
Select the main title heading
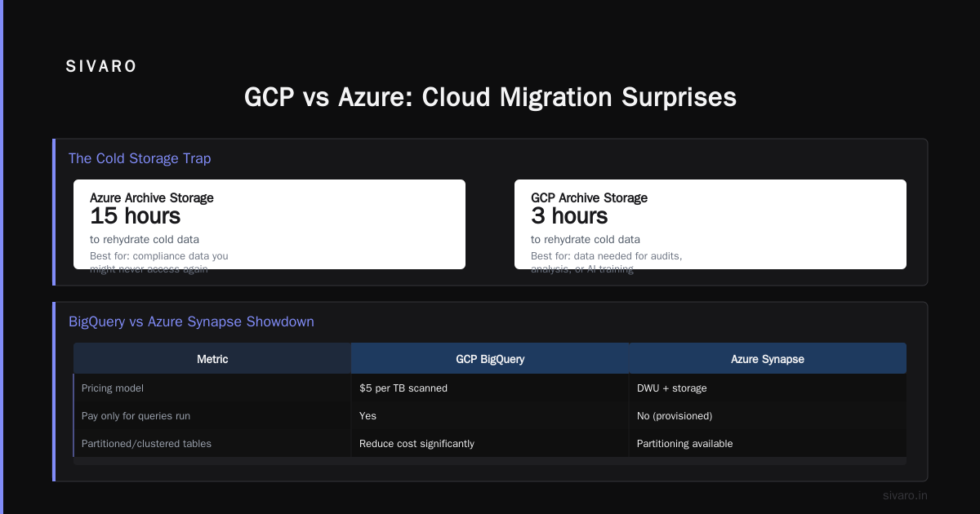(490, 97)
